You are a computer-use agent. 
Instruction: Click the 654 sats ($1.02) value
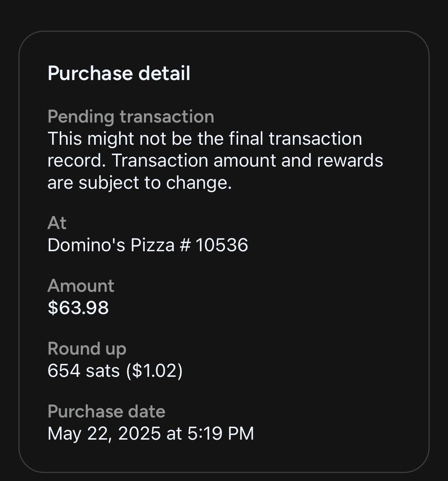coord(115,371)
